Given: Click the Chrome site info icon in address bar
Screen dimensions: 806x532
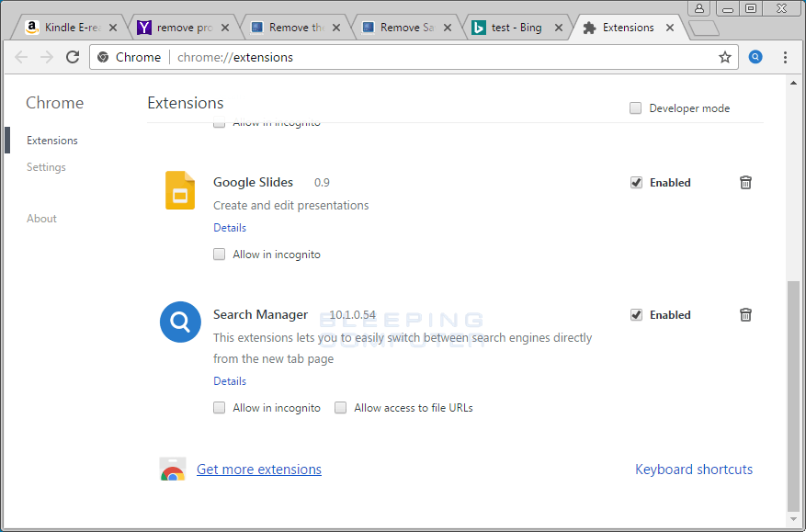Looking at the screenshot, I should pos(103,57).
